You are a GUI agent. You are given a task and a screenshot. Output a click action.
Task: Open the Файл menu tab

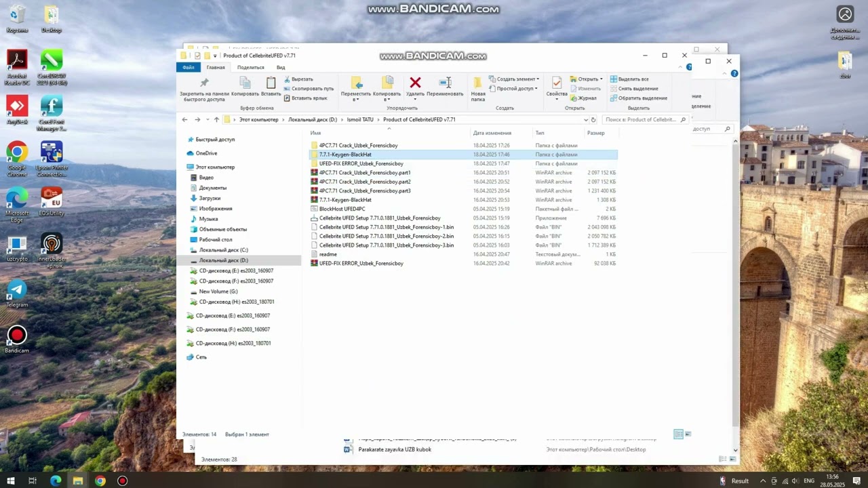coord(188,68)
